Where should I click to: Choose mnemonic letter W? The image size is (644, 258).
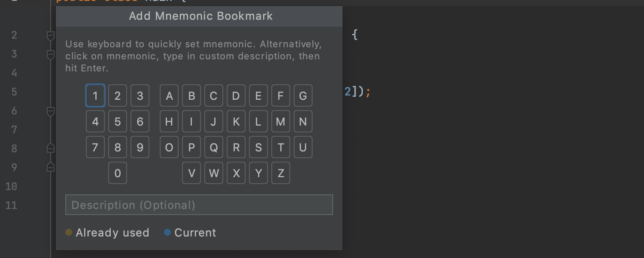[x=214, y=173]
